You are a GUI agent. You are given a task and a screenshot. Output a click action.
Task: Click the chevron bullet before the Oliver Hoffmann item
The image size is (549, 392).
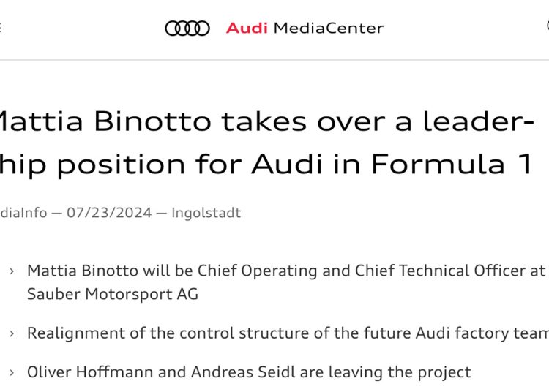12,373
